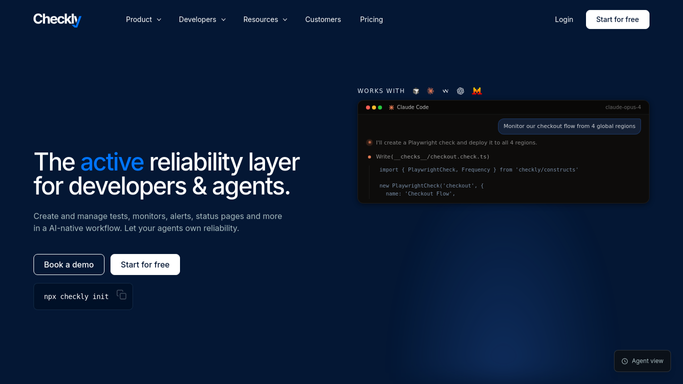Click Start for free in the header
The width and height of the screenshot is (683, 384).
(x=617, y=20)
